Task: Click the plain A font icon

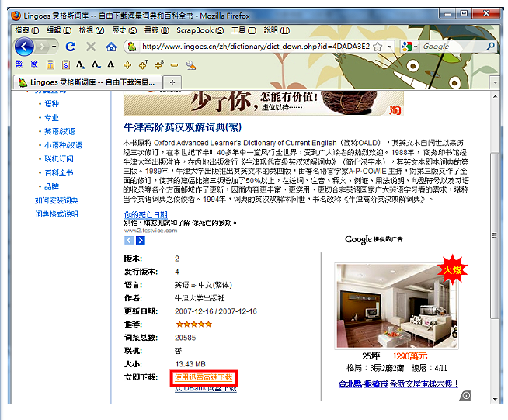Action: point(111,64)
